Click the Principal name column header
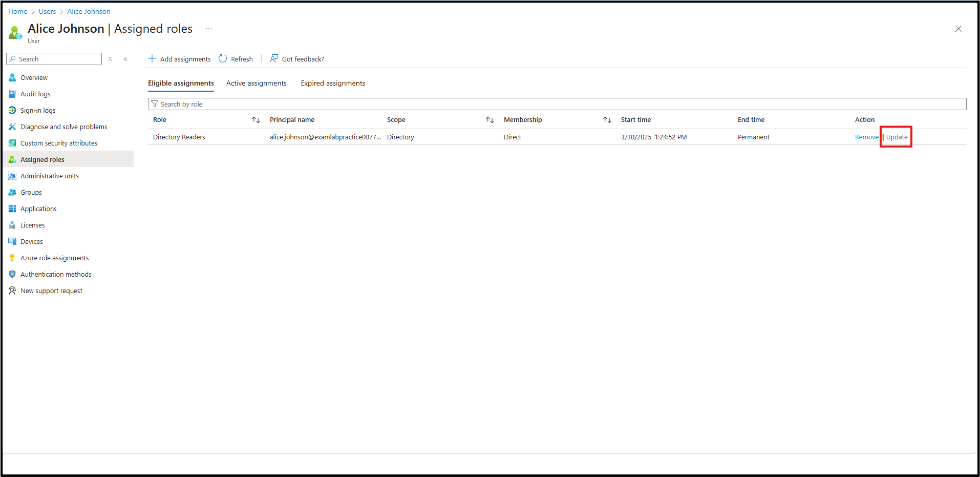The height and width of the screenshot is (477, 980). click(x=292, y=120)
